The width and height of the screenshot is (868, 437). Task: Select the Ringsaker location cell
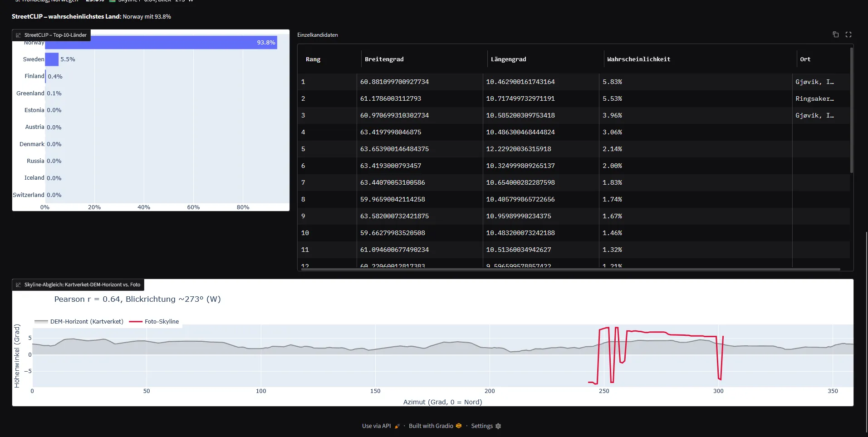(x=821, y=98)
